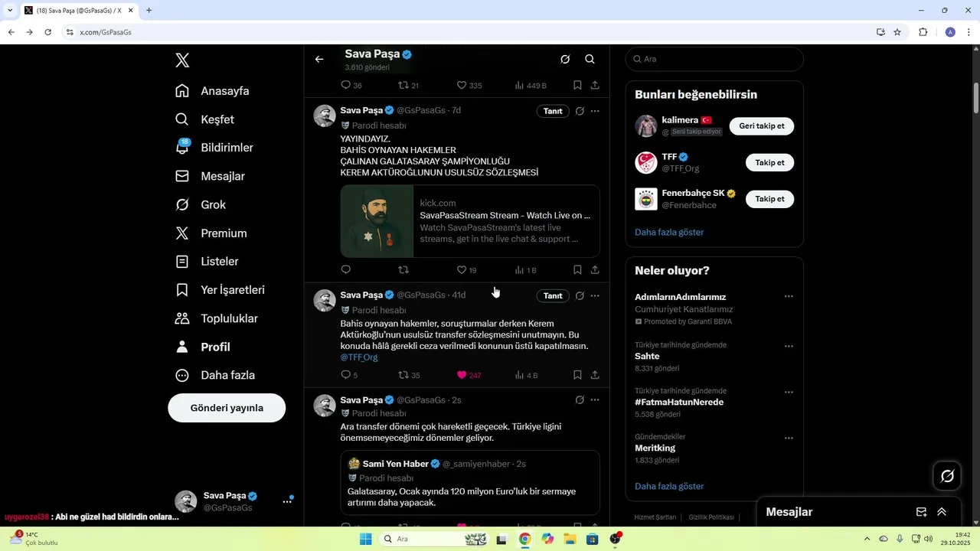980x551 pixels.
Task: Open the quoted Sami Yen Haber post
Action: pos(470,483)
